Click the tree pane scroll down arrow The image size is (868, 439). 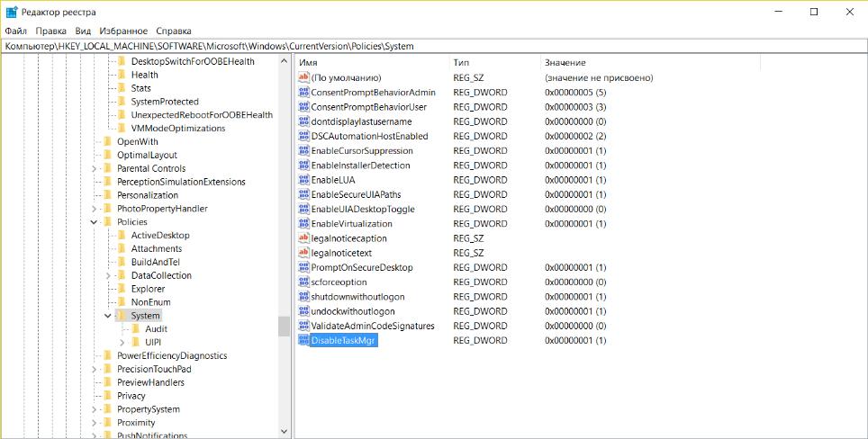(x=284, y=431)
